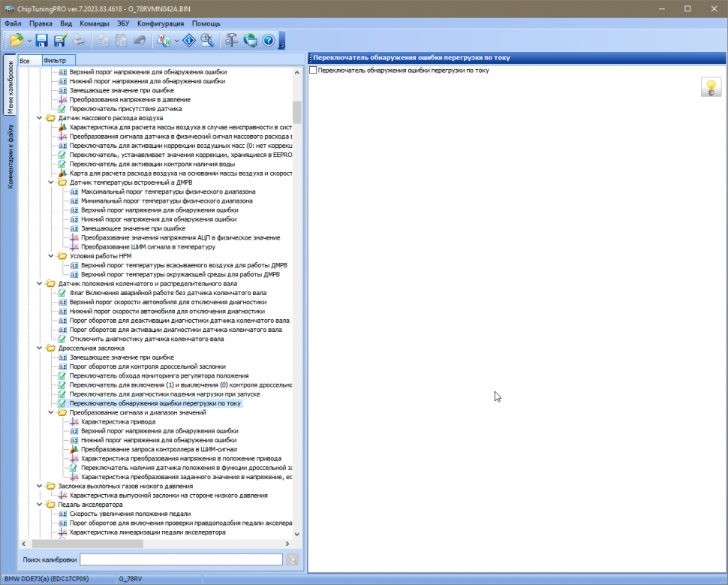Viewport: 728px width, 585px height.
Task: Click the blue question mark help icon
Action: [x=268, y=41]
